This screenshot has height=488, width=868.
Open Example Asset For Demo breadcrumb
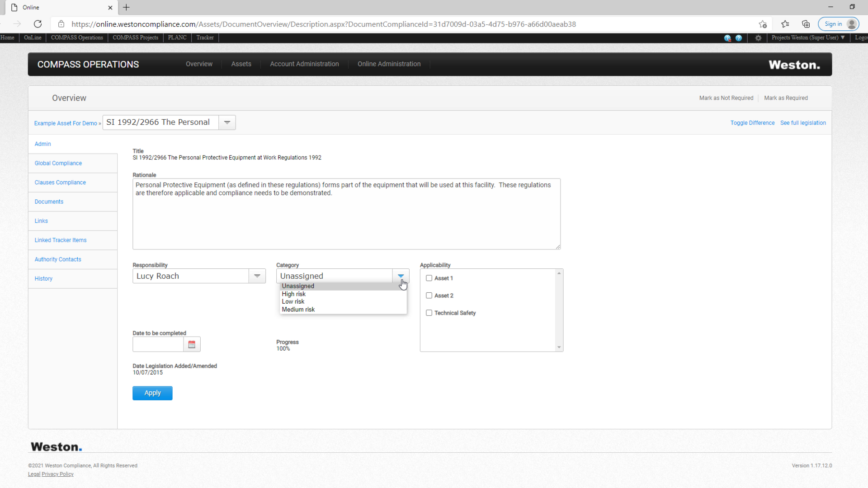point(66,123)
